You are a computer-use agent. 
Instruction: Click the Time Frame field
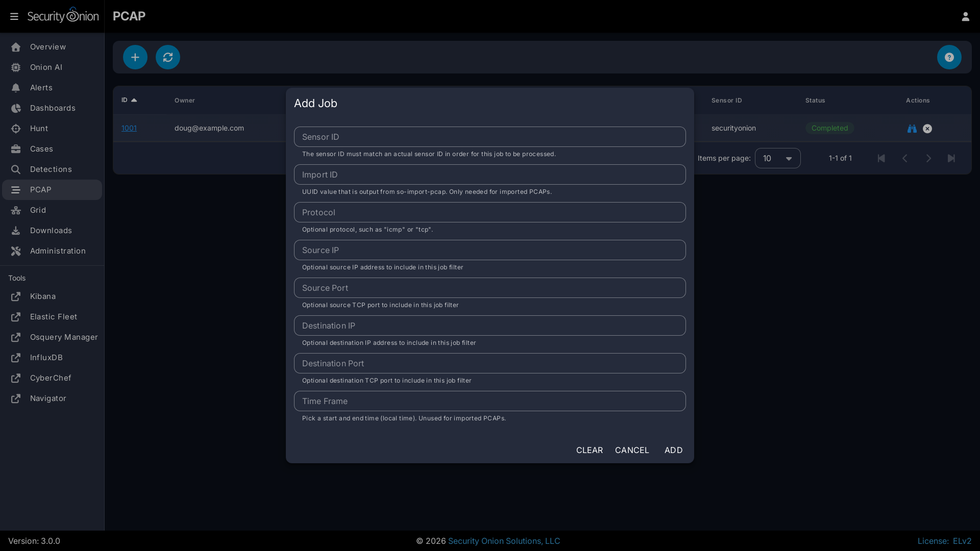pyautogui.click(x=489, y=401)
